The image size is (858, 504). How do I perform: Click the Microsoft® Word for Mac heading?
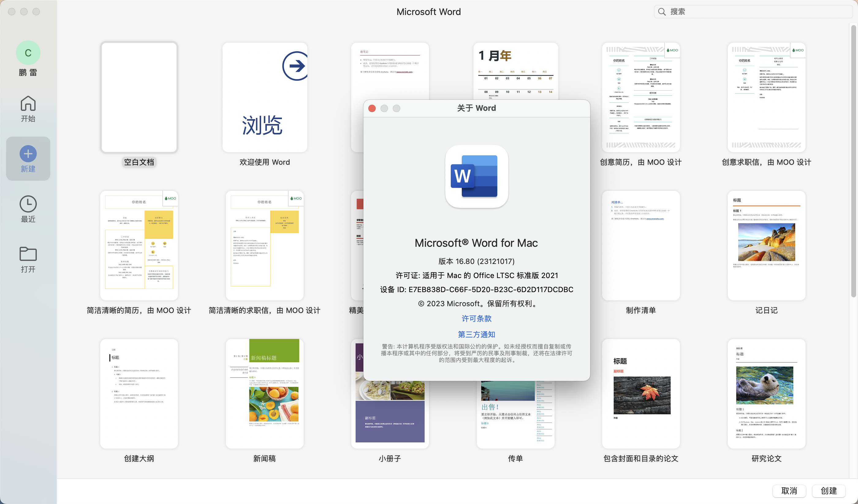coord(476,243)
